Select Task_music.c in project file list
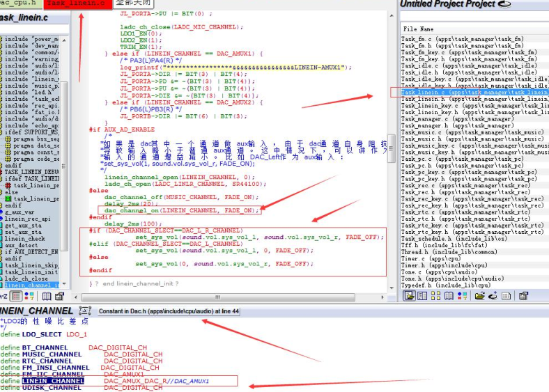This screenshot has width=549, height=392. point(474,132)
